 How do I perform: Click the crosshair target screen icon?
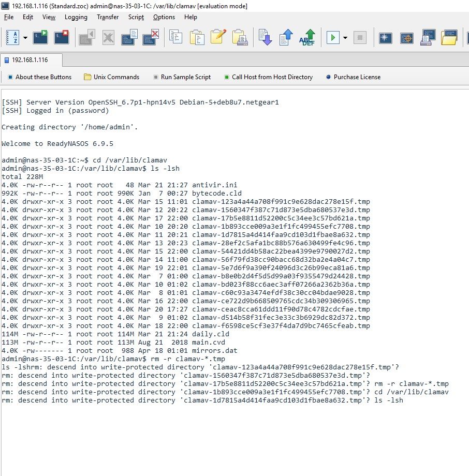click(407, 38)
